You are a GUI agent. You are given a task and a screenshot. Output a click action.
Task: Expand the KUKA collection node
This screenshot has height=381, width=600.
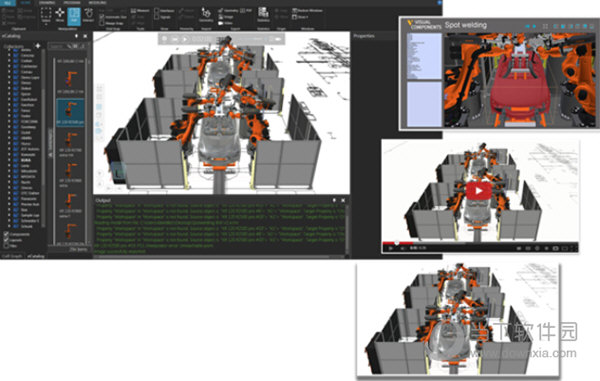click(9, 160)
